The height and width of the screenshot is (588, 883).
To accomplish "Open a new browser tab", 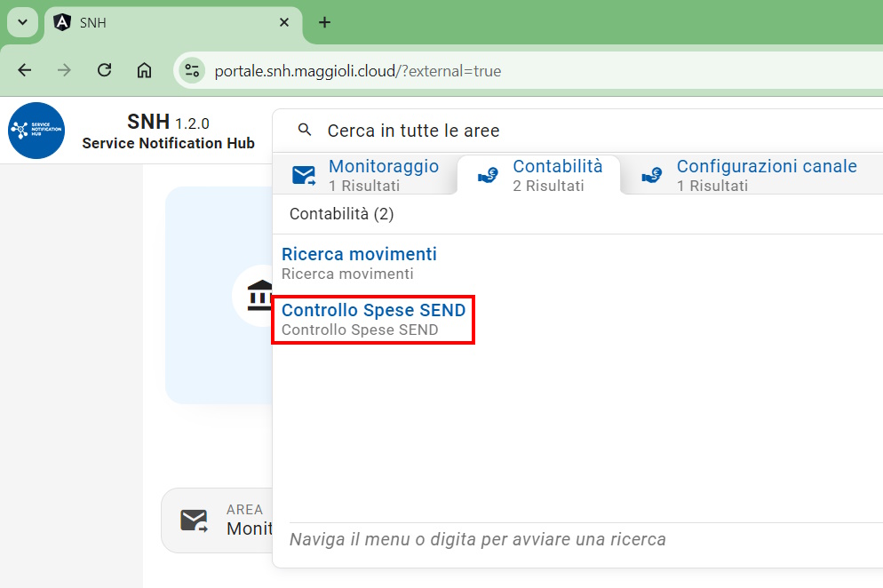I will tap(325, 22).
